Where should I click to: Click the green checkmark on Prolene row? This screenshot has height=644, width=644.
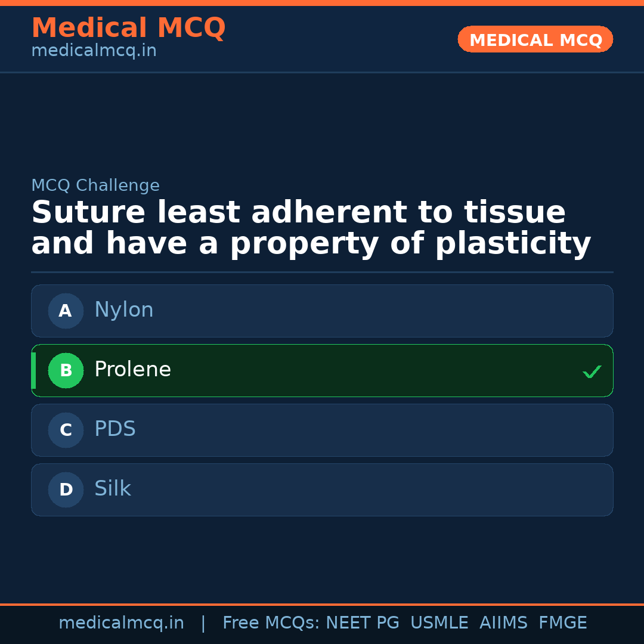click(592, 371)
